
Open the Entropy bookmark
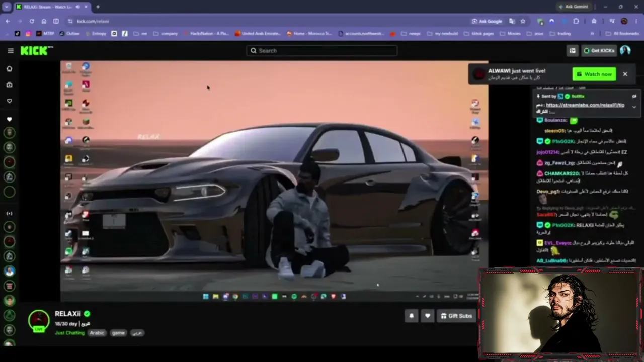point(96,34)
